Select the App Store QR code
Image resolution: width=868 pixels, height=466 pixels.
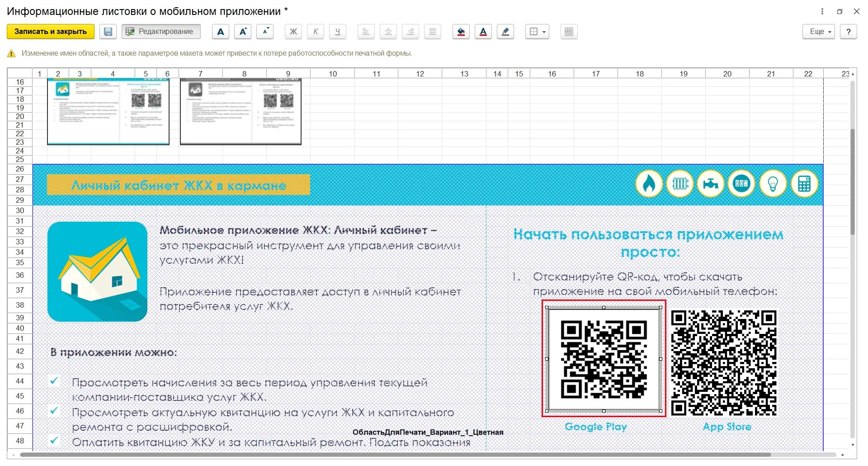pos(724,363)
